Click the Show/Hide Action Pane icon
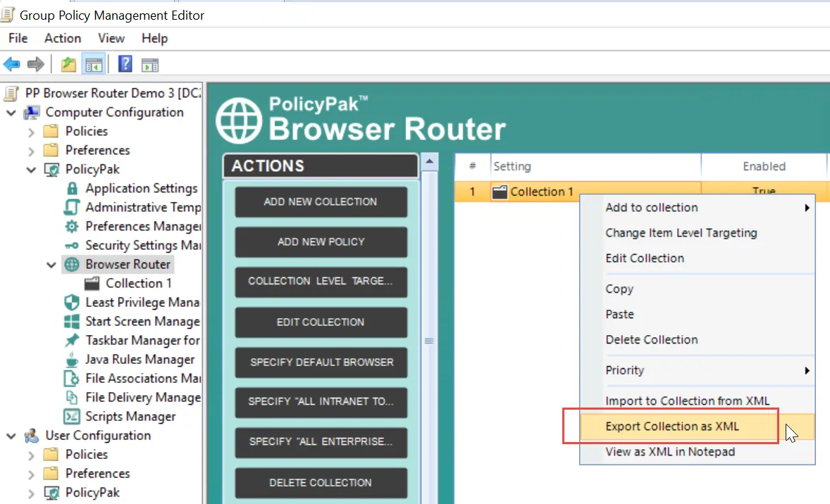This screenshot has height=504, width=830. click(149, 65)
